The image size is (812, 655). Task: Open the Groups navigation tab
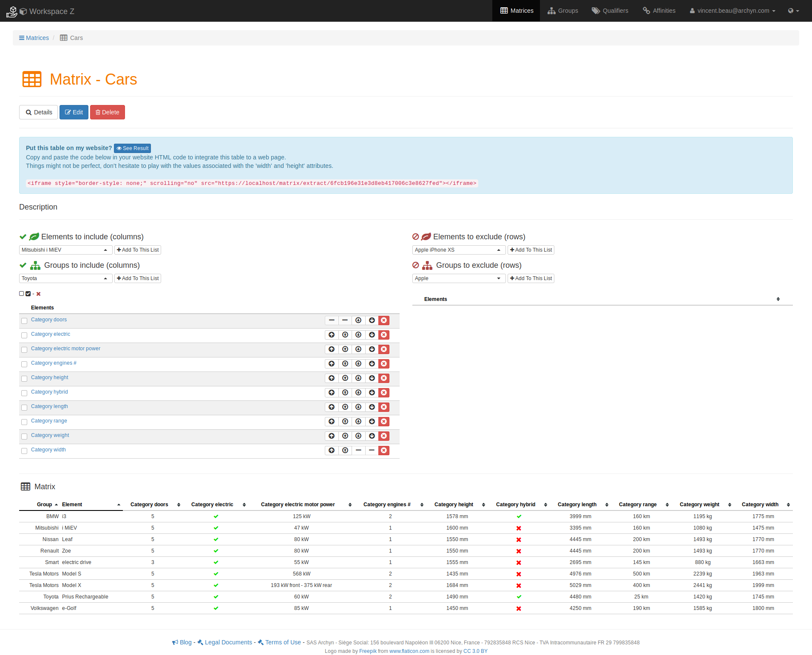tap(563, 11)
